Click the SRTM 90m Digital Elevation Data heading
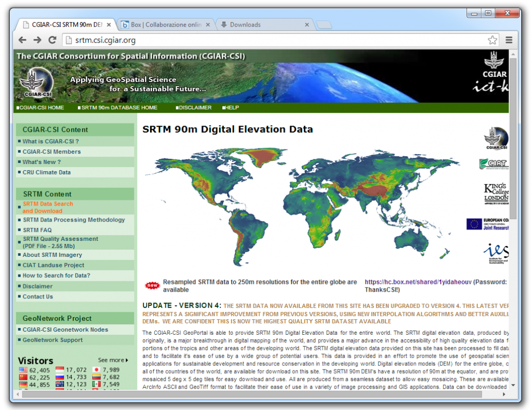The width and height of the screenshot is (532, 410). point(228,129)
